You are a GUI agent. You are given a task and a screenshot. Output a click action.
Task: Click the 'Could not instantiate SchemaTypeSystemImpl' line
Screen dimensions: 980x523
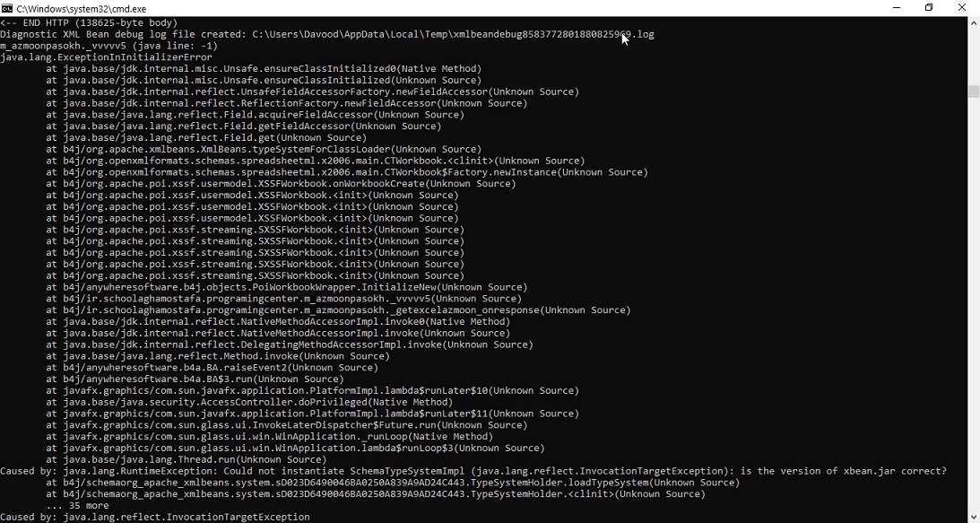[x=473, y=471]
